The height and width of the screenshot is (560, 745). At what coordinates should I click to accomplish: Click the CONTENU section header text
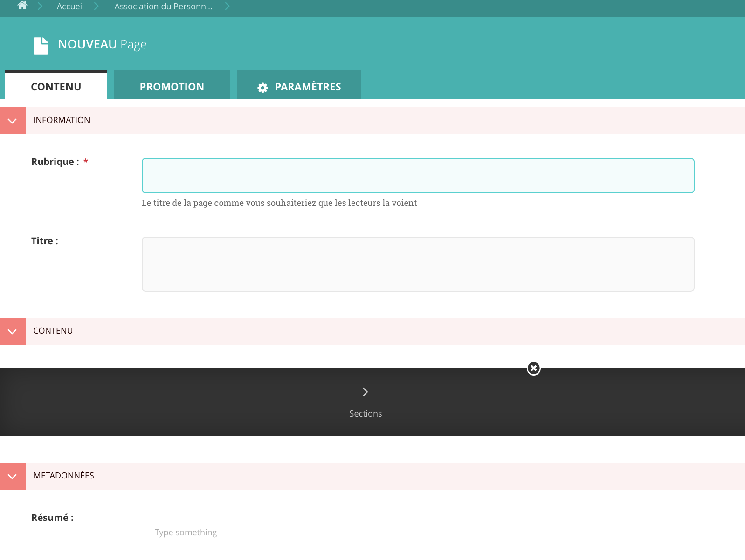point(53,331)
